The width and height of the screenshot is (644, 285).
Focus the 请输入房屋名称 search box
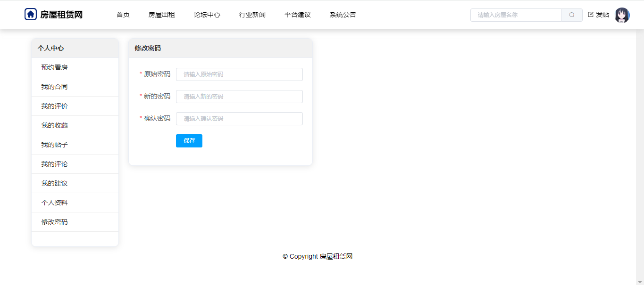[516, 15]
